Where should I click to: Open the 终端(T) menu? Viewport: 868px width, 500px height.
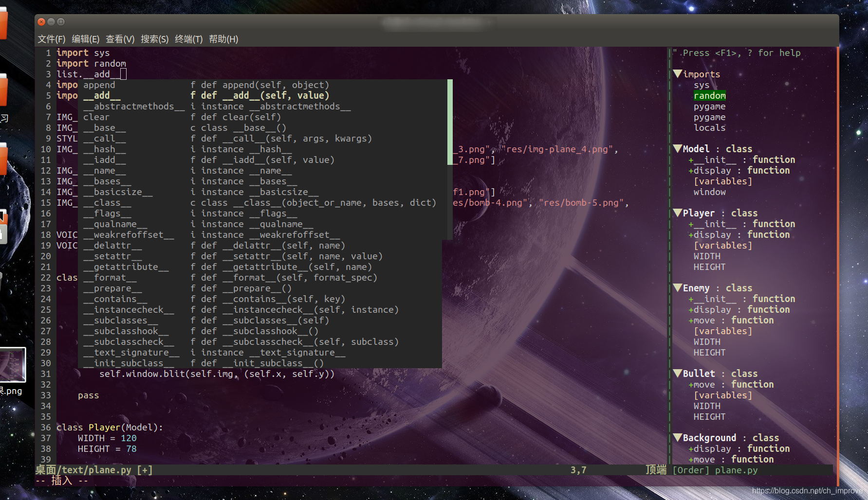[x=189, y=39]
